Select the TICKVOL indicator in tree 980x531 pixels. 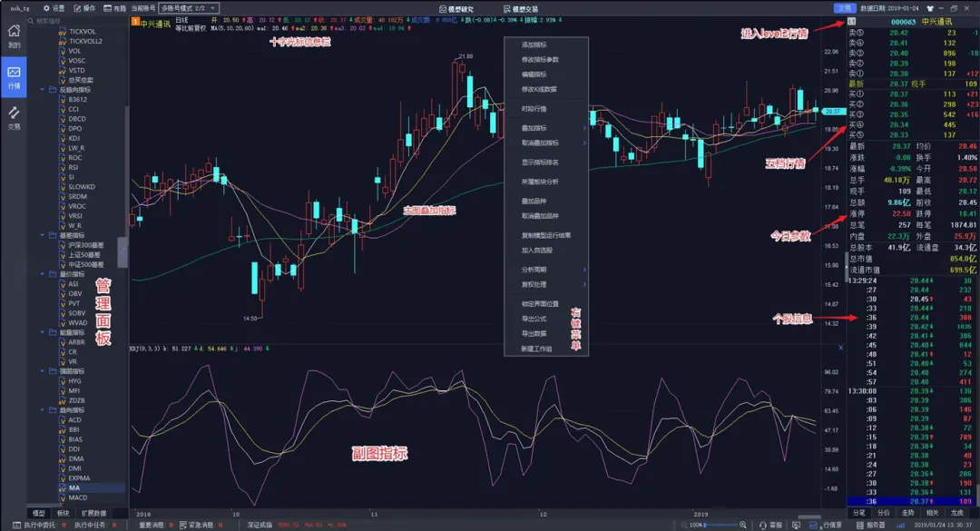pyautogui.click(x=83, y=31)
